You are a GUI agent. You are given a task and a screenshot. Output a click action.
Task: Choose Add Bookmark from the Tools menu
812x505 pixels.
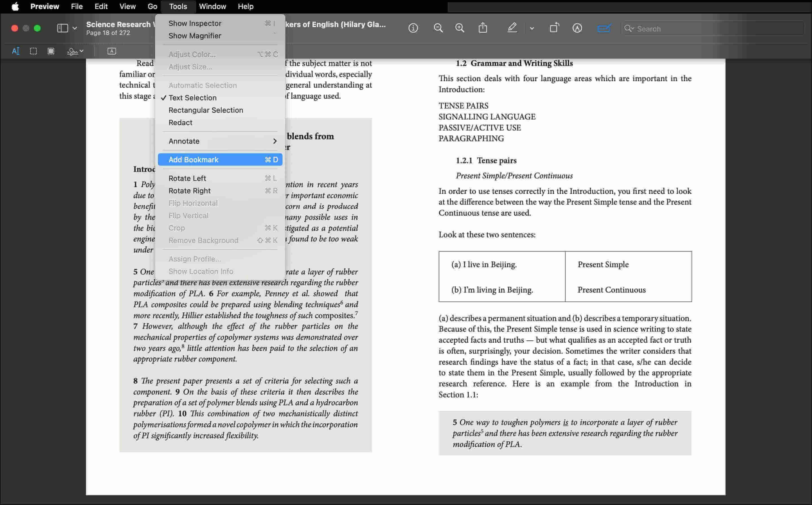point(194,159)
